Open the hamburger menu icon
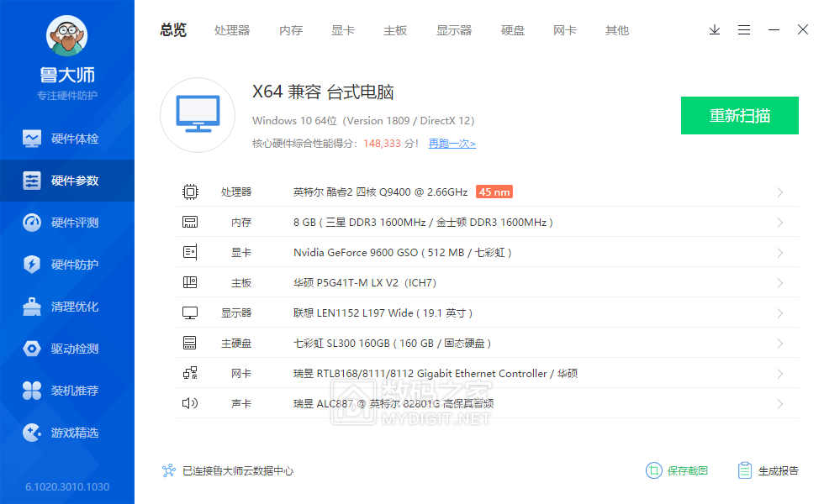 click(743, 30)
